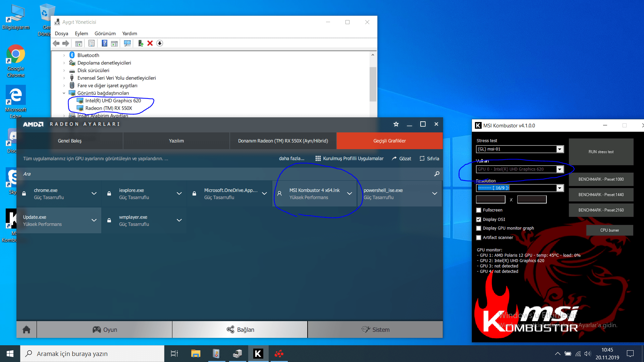Expand the Bluetooth tree node
Image resolution: width=644 pixels, height=362 pixels.
point(64,55)
